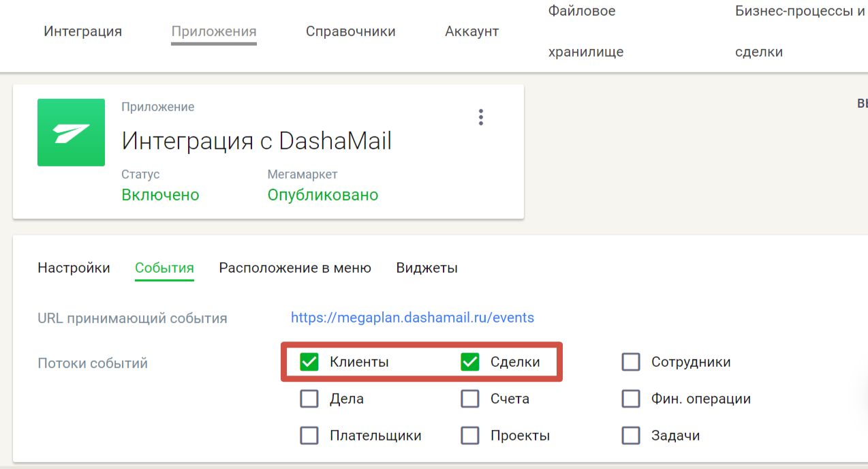The width and height of the screenshot is (868, 469).
Task: Click the green DashaMail application logo
Action: [x=71, y=132]
